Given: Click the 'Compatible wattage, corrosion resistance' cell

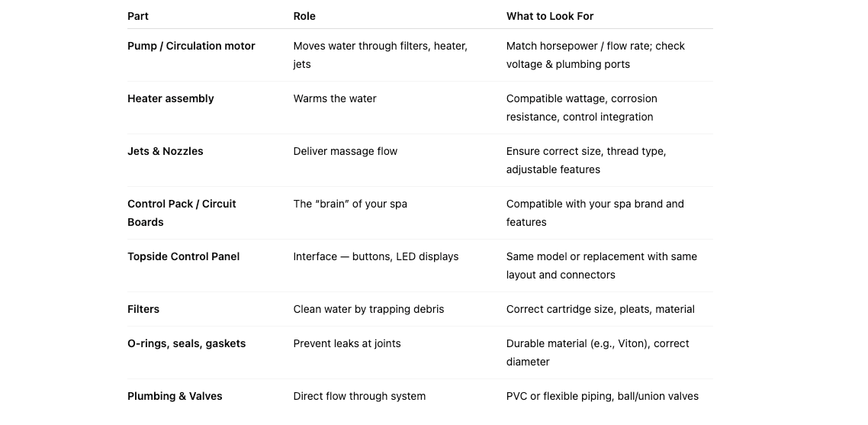Looking at the screenshot, I should 581,108.
